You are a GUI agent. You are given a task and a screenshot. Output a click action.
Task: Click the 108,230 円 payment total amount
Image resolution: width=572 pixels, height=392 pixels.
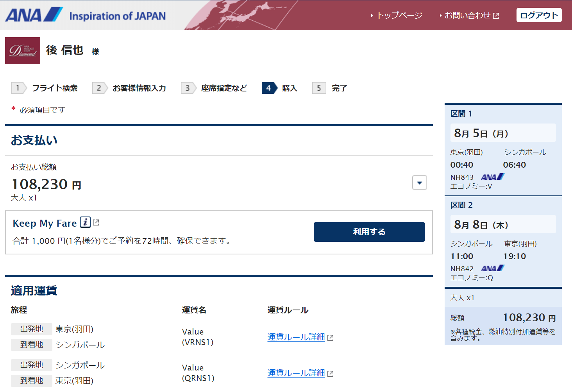click(46, 184)
